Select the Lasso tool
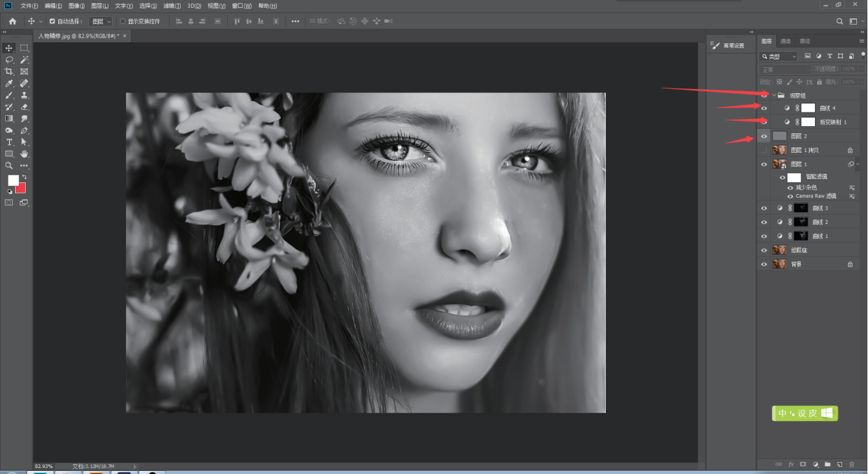Viewport: 868px width, 474px height. pyautogui.click(x=9, y=59)
